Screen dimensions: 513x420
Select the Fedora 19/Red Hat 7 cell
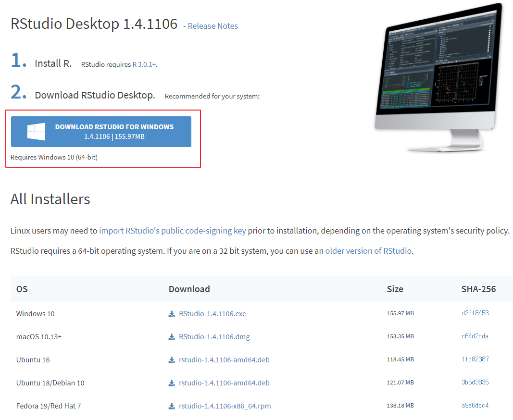(x=49, y=406)
